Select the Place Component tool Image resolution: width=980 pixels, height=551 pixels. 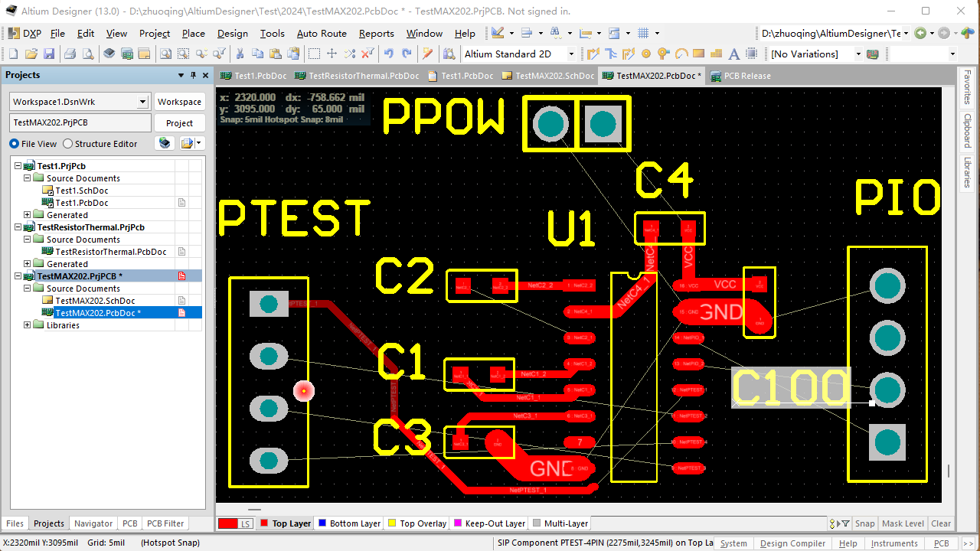[x=752, y=54]
